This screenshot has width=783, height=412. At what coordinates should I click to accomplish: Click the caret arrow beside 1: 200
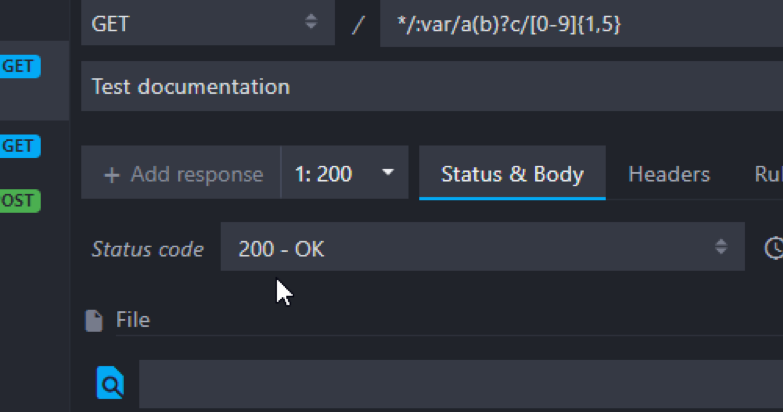388,172
